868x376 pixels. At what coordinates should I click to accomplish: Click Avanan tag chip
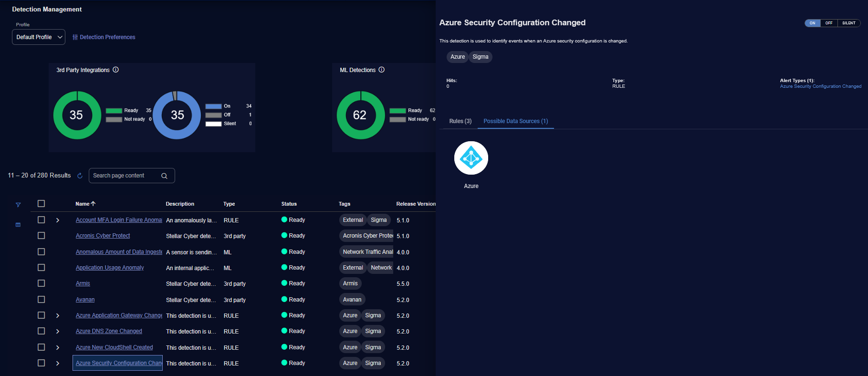click(x=352, y=300)
